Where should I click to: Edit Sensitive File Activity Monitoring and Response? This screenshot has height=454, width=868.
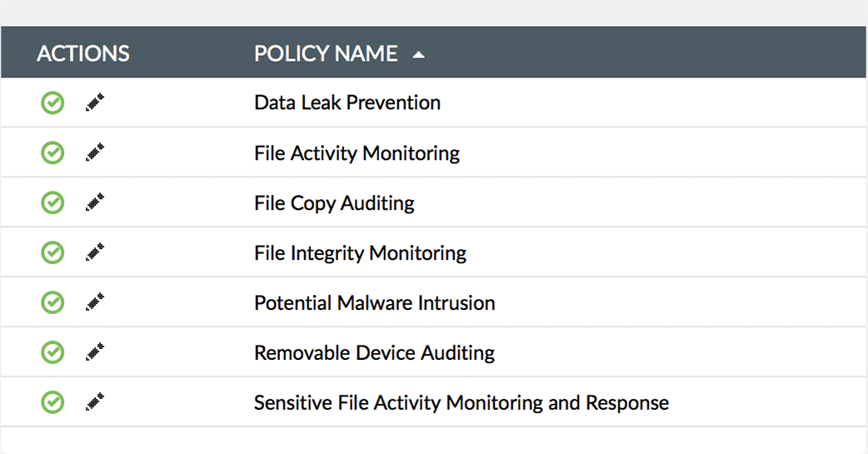tap(95, 402)
